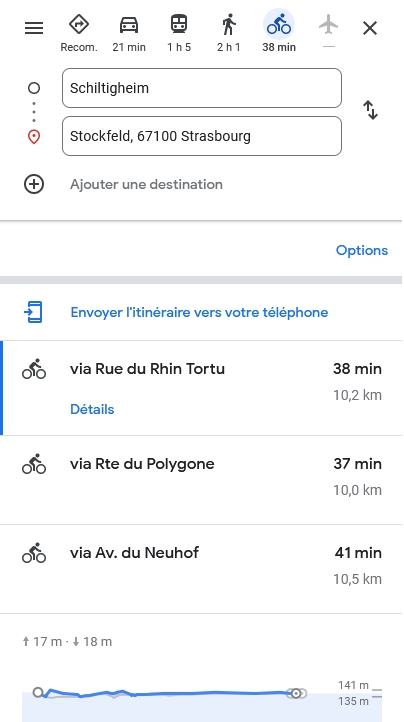Select the cycling mode icon

pos(279,24)
